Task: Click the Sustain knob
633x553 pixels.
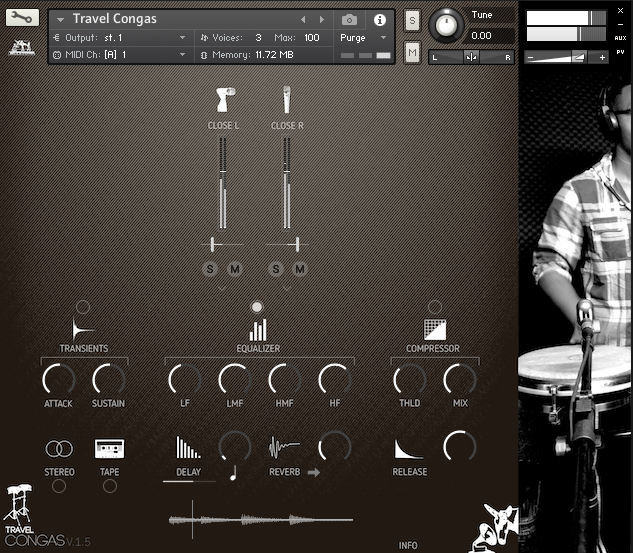Action: pos(109,379)
